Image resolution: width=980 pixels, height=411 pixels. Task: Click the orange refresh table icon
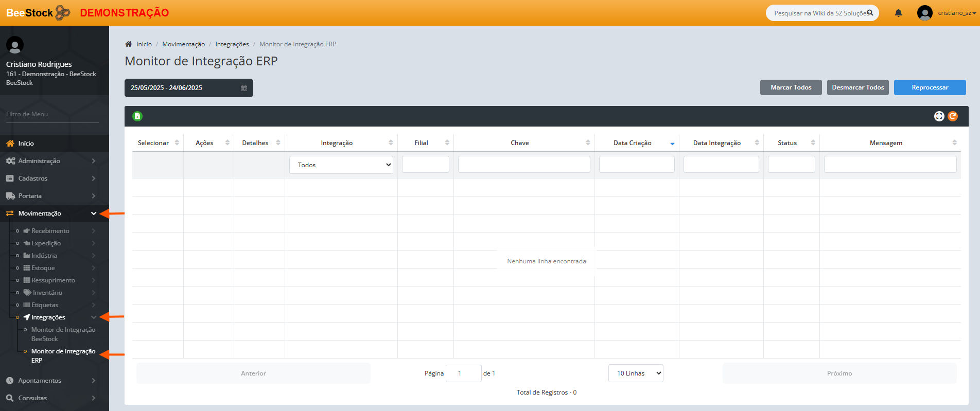[x=953, y=116]
